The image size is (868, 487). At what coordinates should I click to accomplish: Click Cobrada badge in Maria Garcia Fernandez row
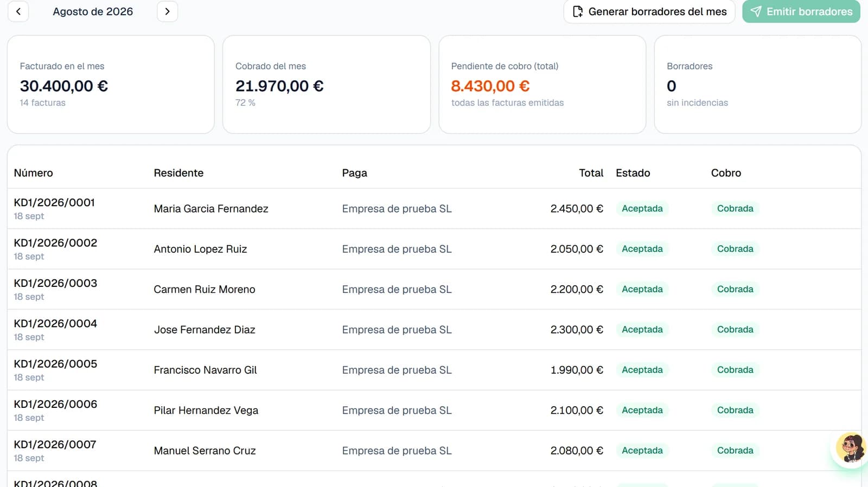click(x=735, y=209)
